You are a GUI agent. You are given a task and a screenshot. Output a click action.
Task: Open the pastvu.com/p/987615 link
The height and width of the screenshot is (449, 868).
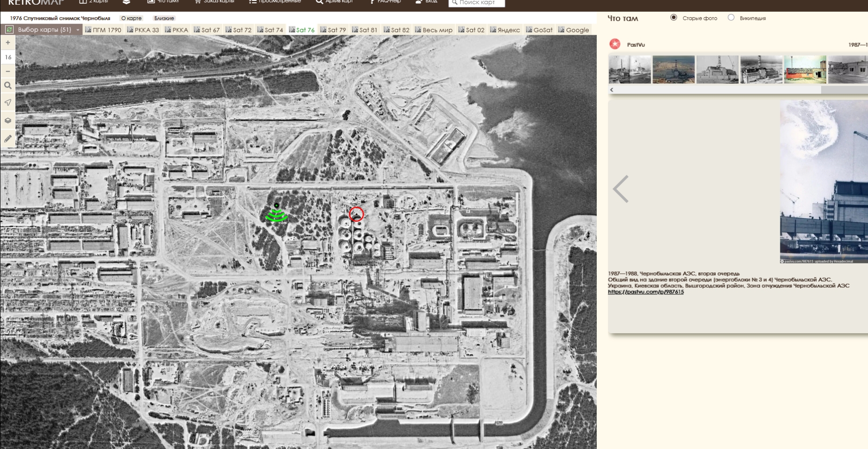pos(645,292)
